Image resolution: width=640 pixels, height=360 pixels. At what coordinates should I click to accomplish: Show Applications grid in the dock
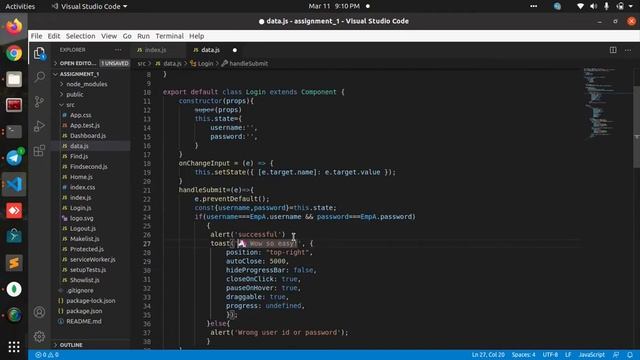14,347
